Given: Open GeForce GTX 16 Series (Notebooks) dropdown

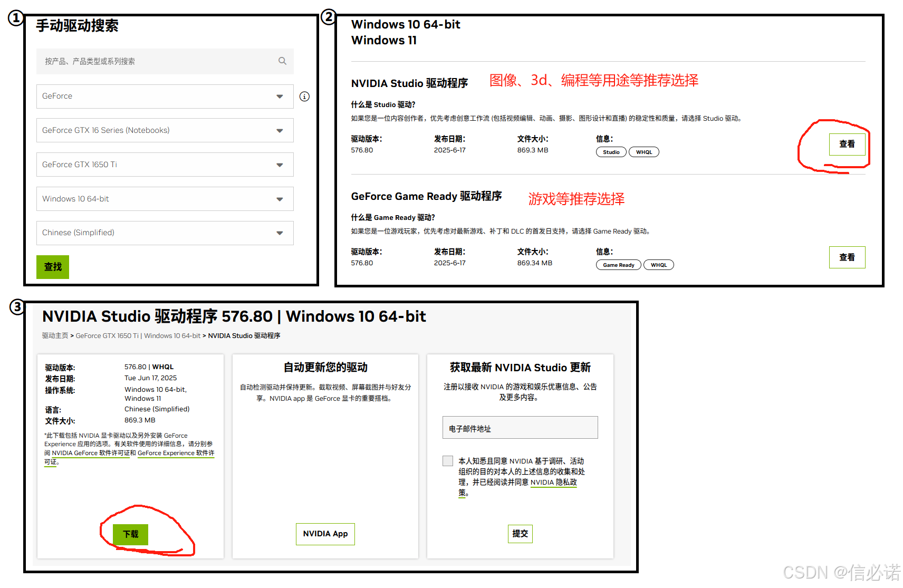Looking at the screenshot, I should (x=165, y=130).
